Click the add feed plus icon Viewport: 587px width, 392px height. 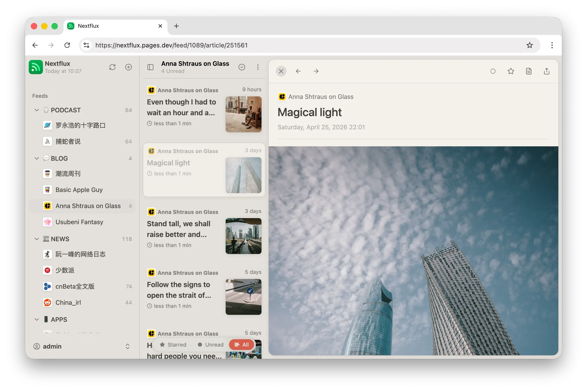128,67
